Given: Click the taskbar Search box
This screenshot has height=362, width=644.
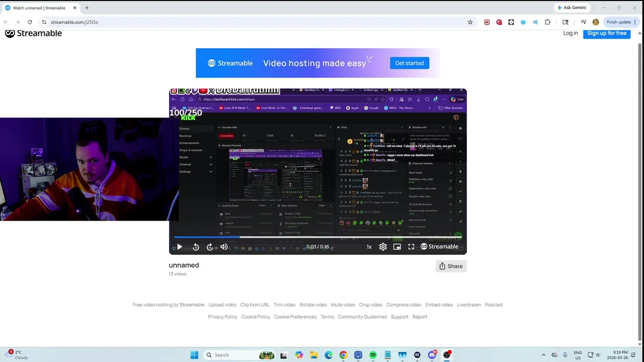Looking at the screenshot, I should point(240,355).
